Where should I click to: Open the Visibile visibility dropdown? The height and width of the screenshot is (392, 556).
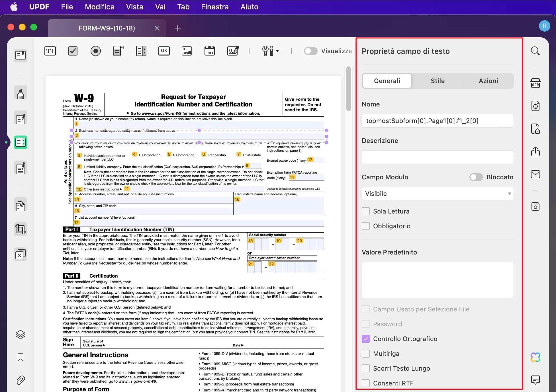coord(438,194)
